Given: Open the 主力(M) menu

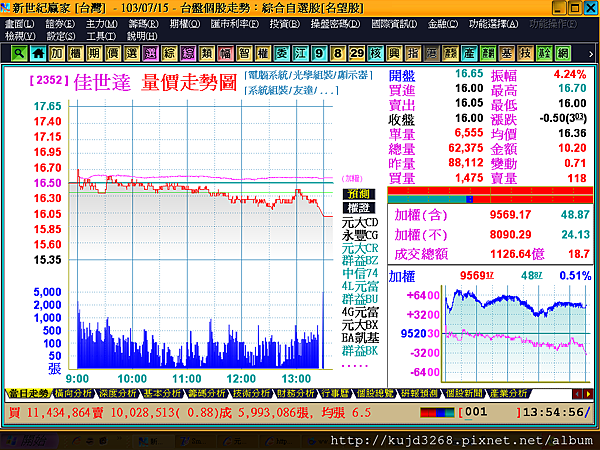Looking at the screenshot, I should 101,24.
